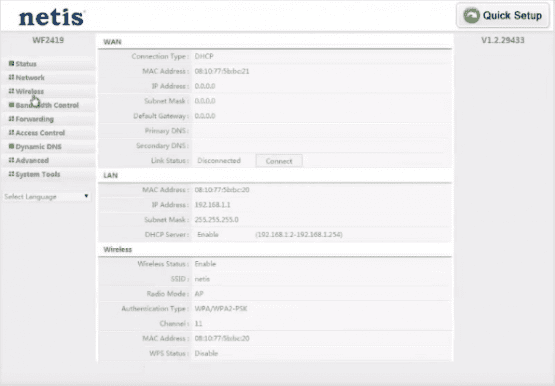The width and height of the screenshot is (555, 386).
Task: Click the subnet mask 255.255.255.0
Action: coord(216,220)
